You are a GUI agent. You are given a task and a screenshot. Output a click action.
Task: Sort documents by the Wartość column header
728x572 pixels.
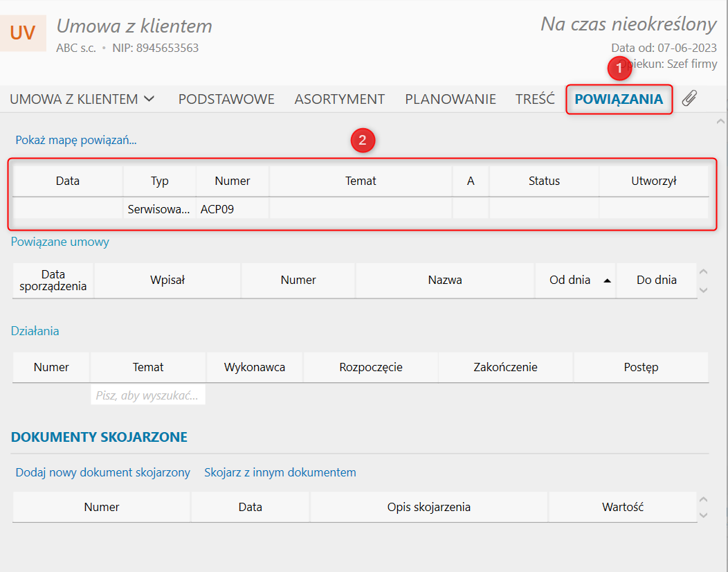[x=622, y=507]
